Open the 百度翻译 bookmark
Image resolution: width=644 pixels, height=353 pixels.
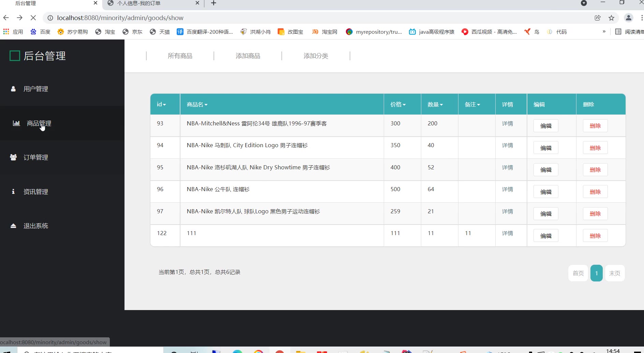tap(205, 32)
